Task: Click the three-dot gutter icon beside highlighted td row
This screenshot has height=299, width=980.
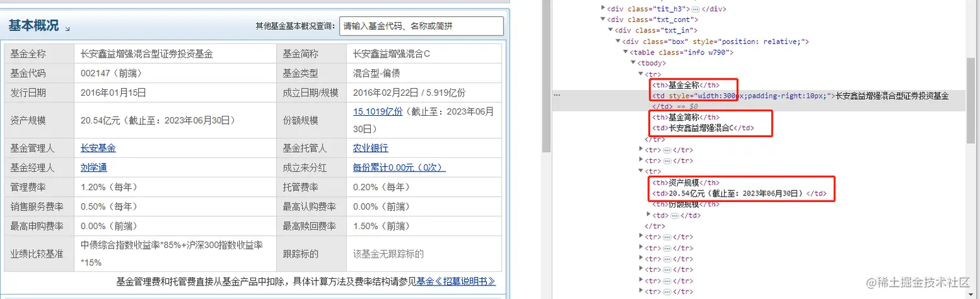Action: (556, 95)
